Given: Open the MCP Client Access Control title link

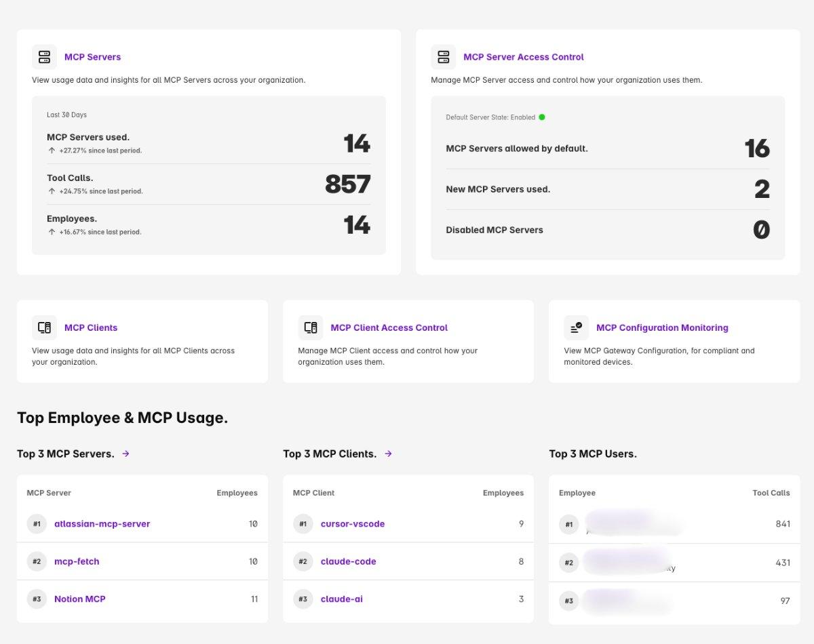Looking at the screenshot, I should (389, 327).
